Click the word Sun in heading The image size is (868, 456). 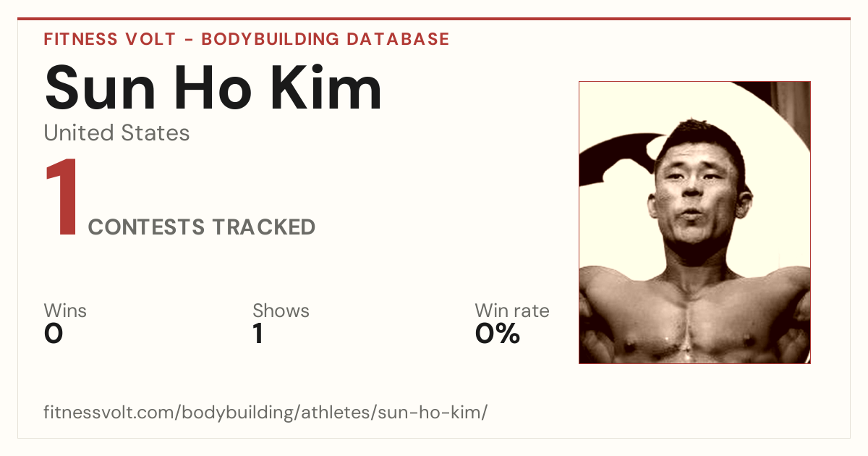100,87
